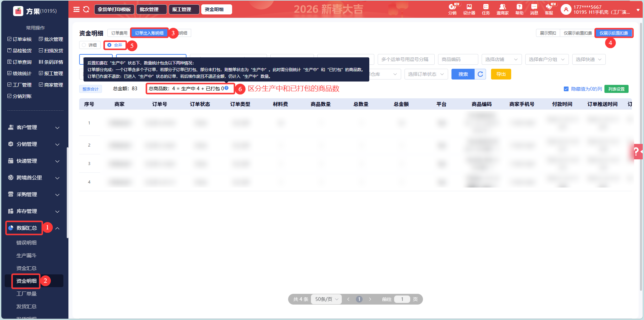Screen dimensions: 644x320
Task: Open the 分销 icon in header
Action: click(x=452, y=9)
